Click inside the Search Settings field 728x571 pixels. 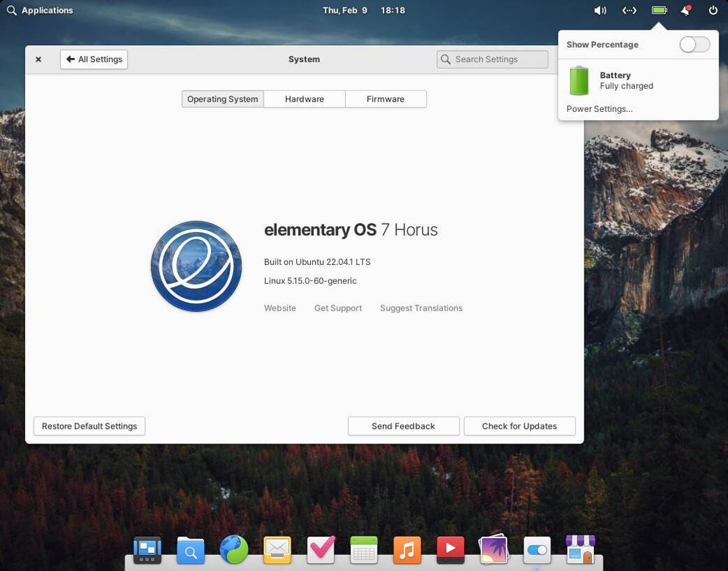click(492, 59)
